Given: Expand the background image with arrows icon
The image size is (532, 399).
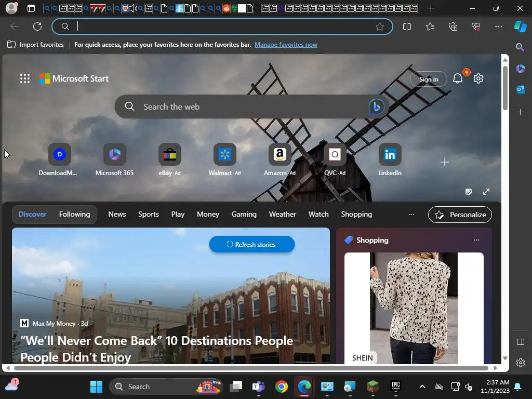Looking at the screenshot, I should pos(486,192).
